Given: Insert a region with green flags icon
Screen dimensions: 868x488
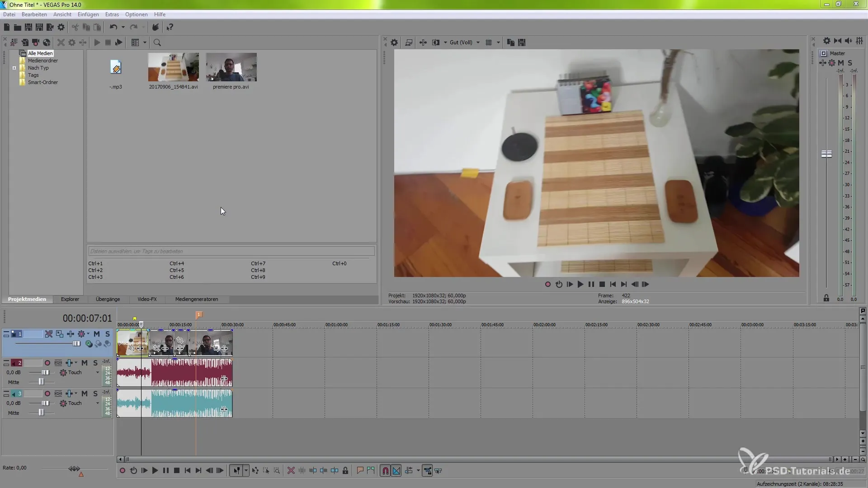Looking at the screenshot, I should point(371,471).
